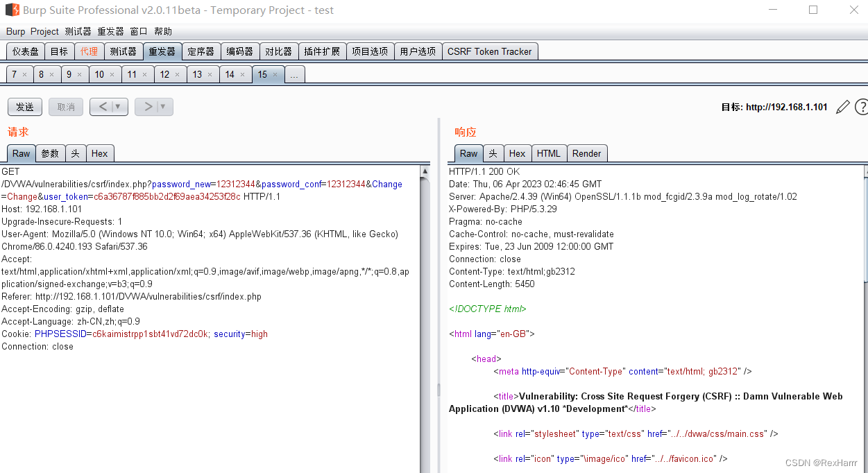Click the request pane scrollbar up arrow
868x473 pixels.
click(425, 171)
